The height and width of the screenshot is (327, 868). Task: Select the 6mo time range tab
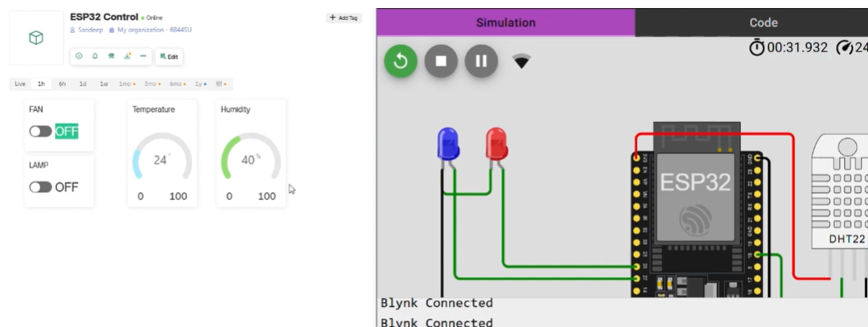coord(177,84)
